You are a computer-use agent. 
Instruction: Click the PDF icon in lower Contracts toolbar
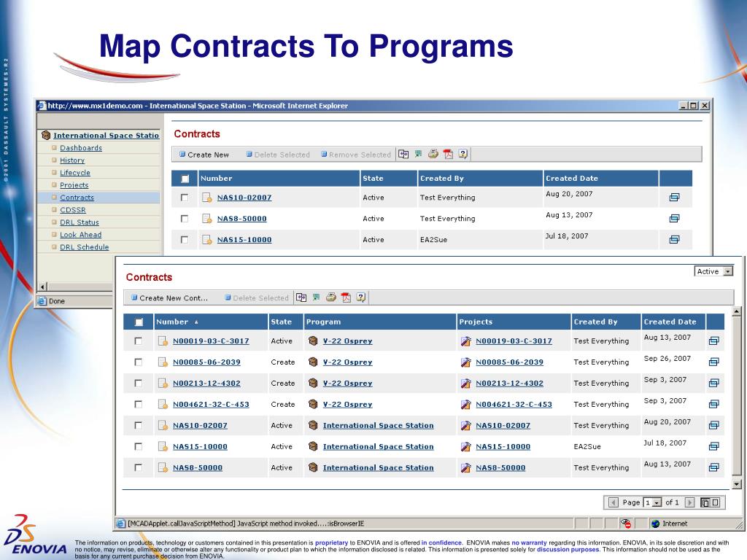347,297
